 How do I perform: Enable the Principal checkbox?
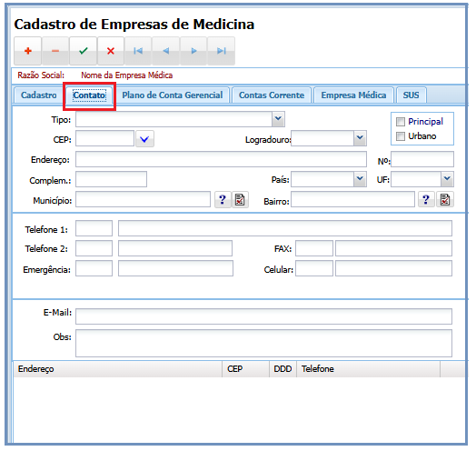(401, 122)
